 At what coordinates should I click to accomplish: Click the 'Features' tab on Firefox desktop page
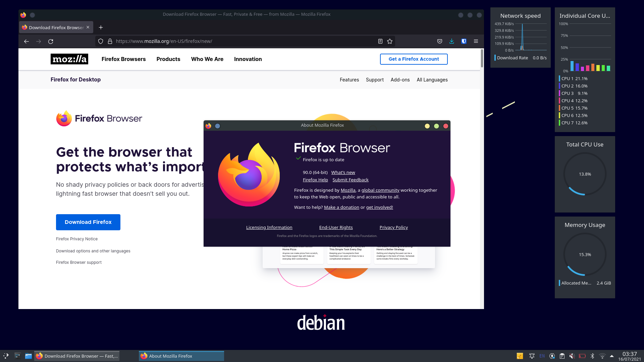coord(349,79)
